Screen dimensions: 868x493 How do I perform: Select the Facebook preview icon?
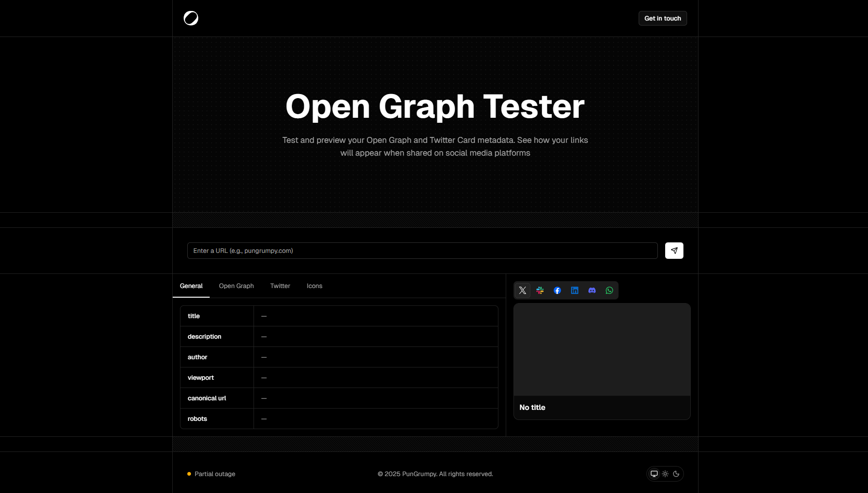[557, 290]
